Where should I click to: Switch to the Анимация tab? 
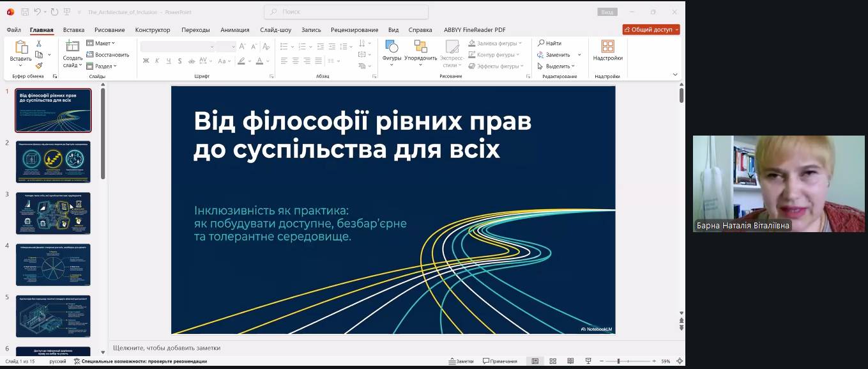pos(235,30)
